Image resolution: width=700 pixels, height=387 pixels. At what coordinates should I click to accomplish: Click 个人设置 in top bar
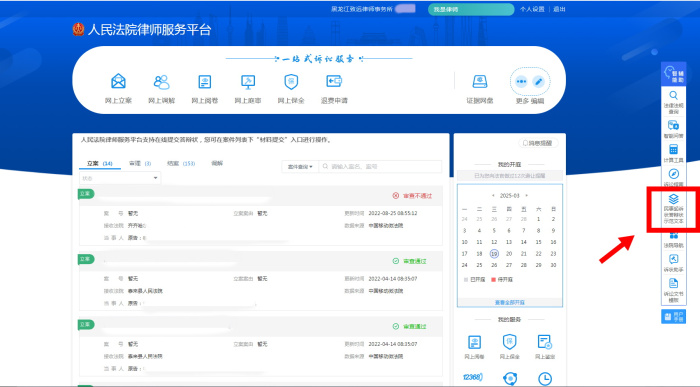point(532,9)
